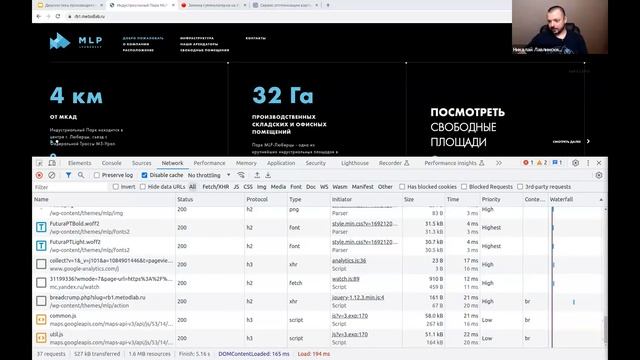Open the Application tab
Image resolution: width=640 pixels, height=360 pixels.
pos(281,163)
